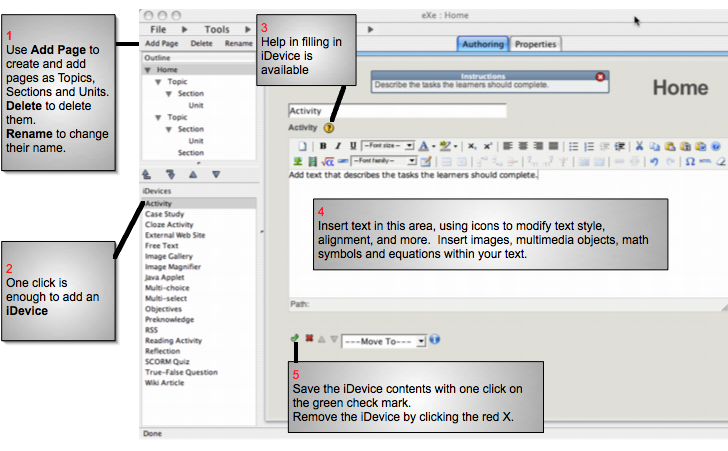
Task: Justify the text fully
Action: 553,146
